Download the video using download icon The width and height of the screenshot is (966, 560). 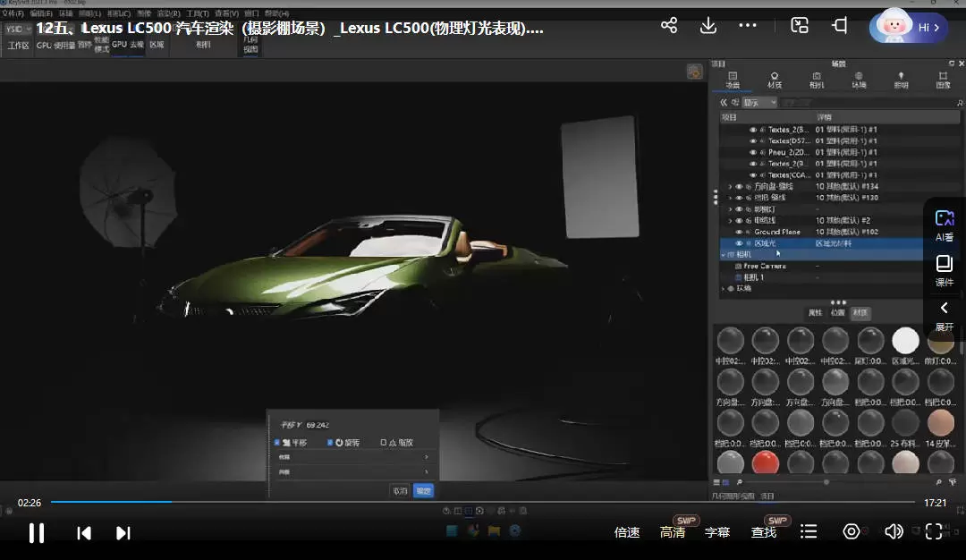(708, 25)
